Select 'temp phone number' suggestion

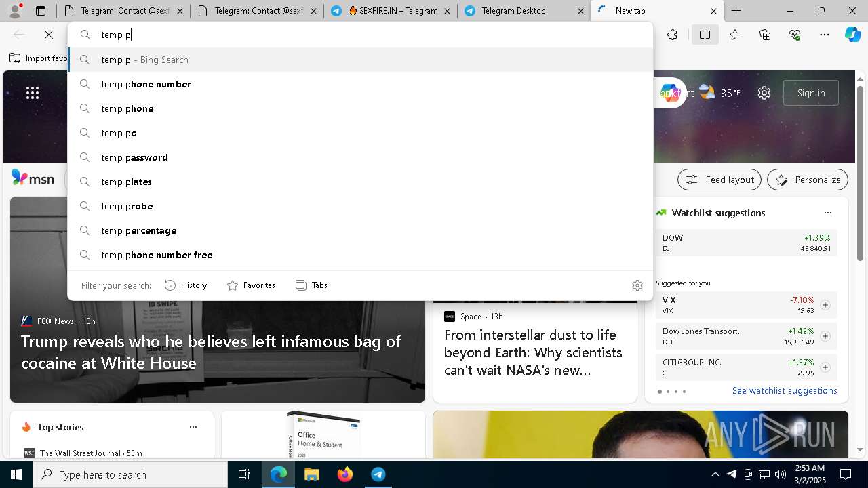pos(360,84)
